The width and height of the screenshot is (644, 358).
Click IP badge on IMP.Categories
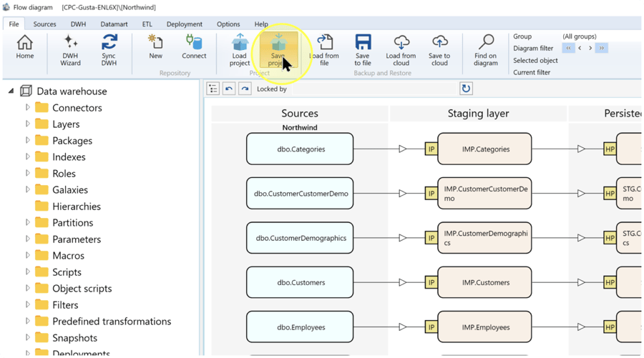431,149
